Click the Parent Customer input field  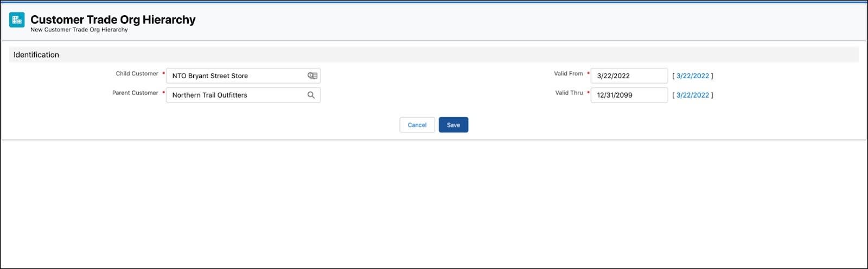tap(243, 95)
